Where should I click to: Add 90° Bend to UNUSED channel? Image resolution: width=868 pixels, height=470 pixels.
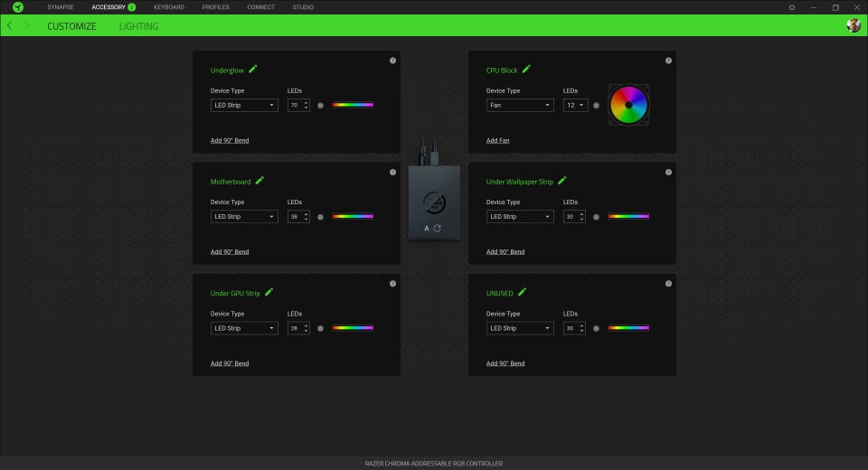pos(505,363)
